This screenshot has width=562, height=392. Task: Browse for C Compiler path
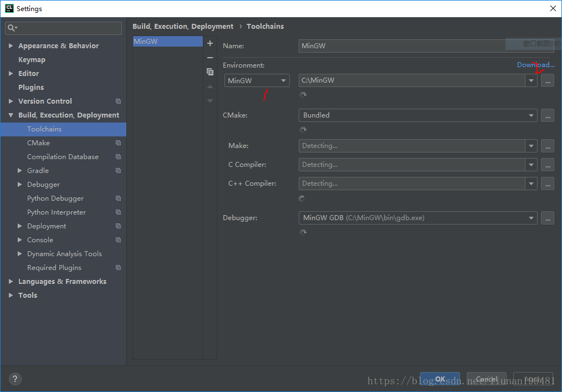[x=548, y=165]
